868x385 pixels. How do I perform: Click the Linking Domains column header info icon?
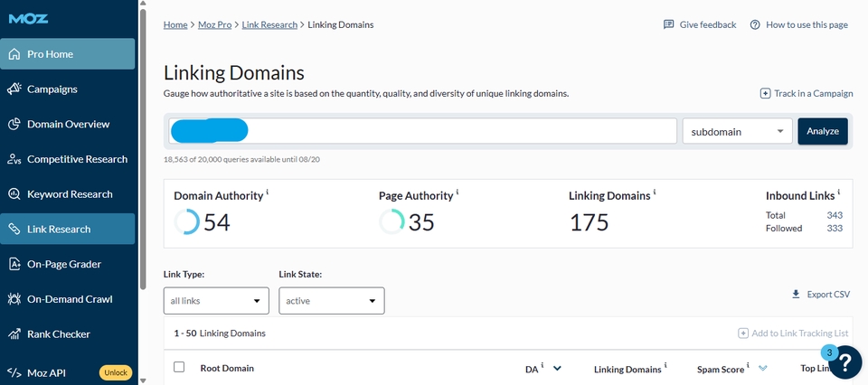[x=665, y=366]
